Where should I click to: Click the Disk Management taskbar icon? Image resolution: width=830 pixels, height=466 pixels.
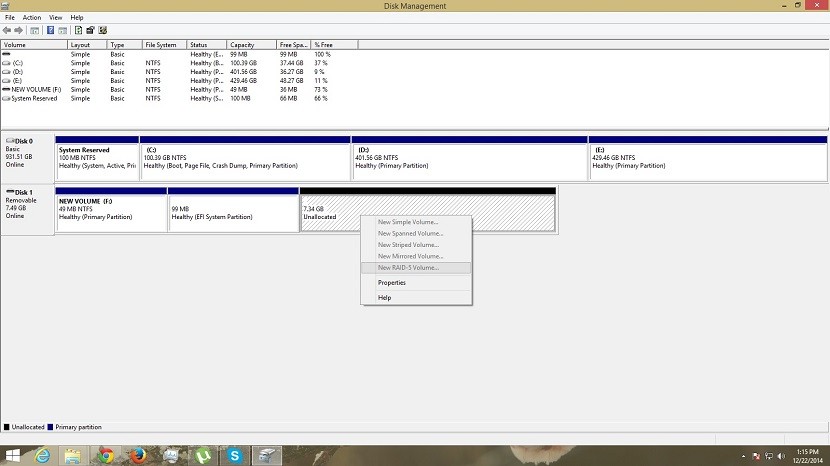[267, 455]
